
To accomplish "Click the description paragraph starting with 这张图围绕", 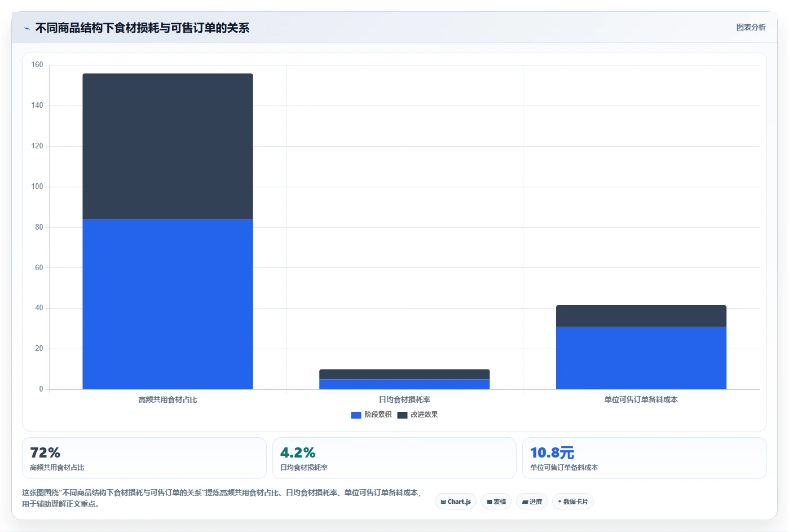I will (x=222, y=498).
